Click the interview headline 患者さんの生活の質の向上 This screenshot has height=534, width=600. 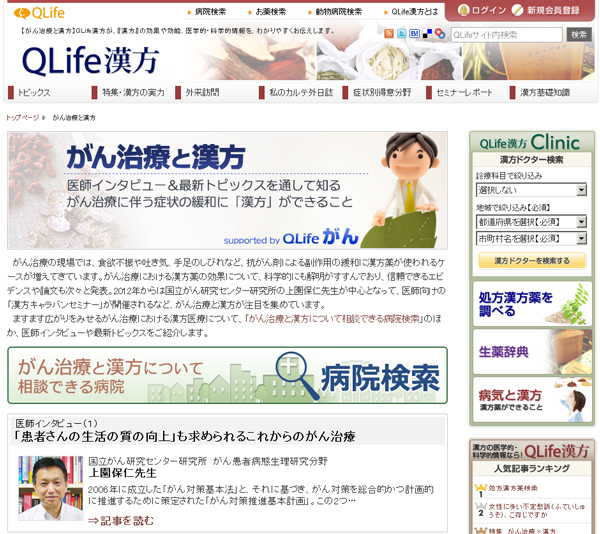[185, 436]
